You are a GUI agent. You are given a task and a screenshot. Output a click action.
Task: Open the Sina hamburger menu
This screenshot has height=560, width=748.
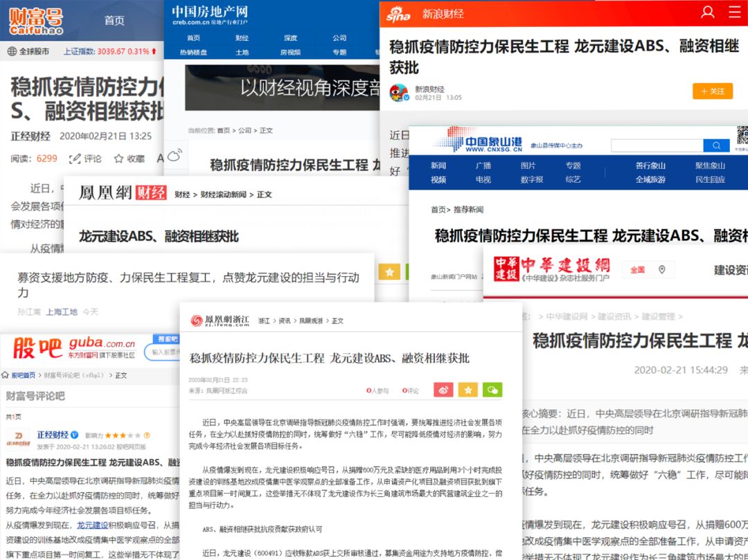735,12
